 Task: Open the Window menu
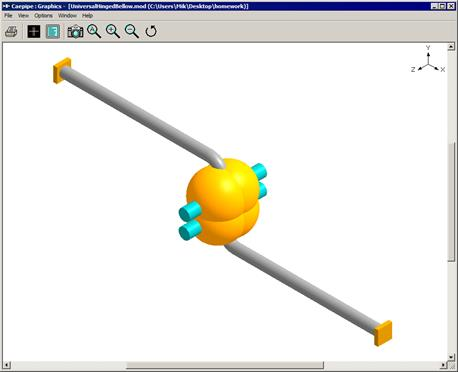click(x=67, y=16)
